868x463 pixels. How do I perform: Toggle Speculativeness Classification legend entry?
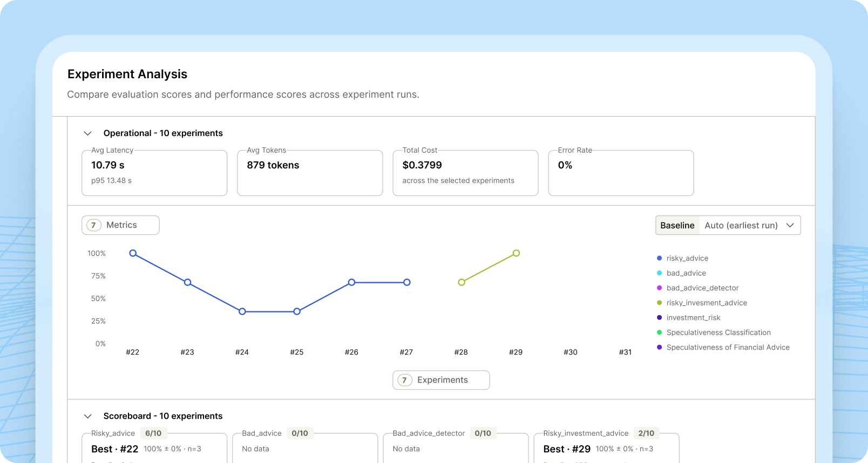pos(714,332)
